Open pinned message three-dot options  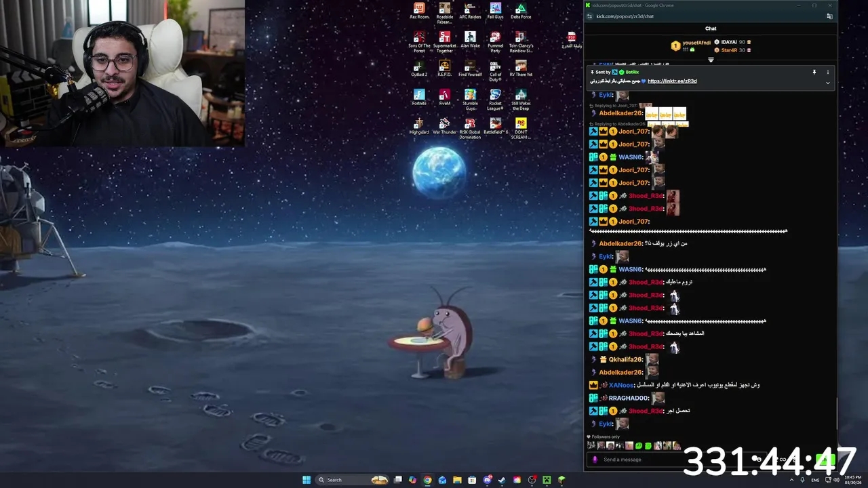click(x=827, y=72)
